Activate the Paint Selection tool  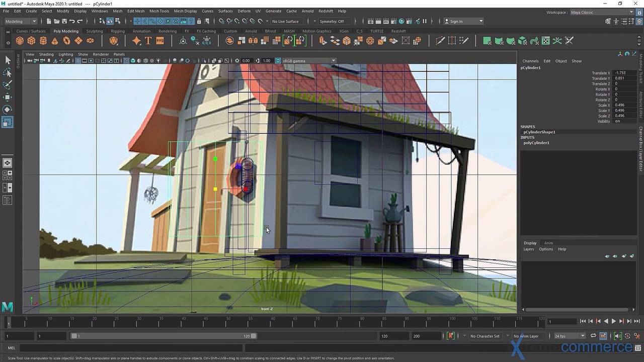pos(8,85)
